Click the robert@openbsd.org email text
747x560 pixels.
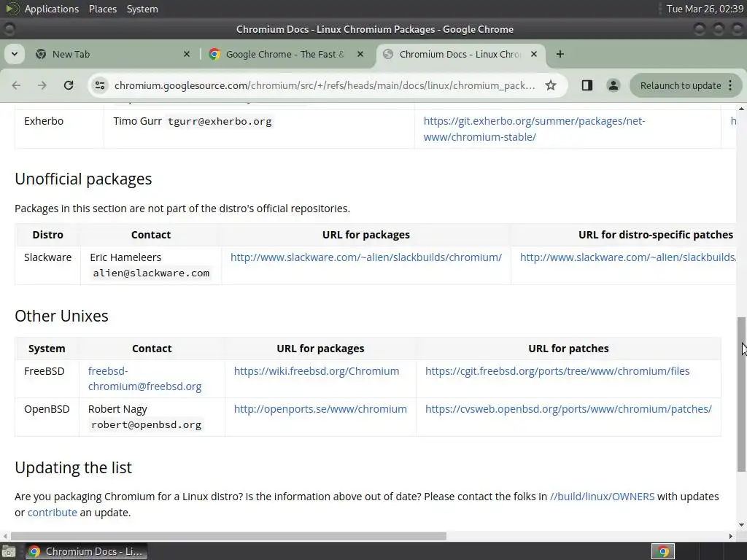[146, 425]
